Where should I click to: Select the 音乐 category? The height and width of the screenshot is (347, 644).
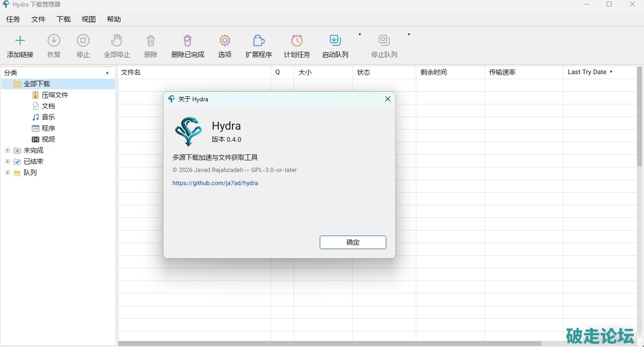[48, 117]
